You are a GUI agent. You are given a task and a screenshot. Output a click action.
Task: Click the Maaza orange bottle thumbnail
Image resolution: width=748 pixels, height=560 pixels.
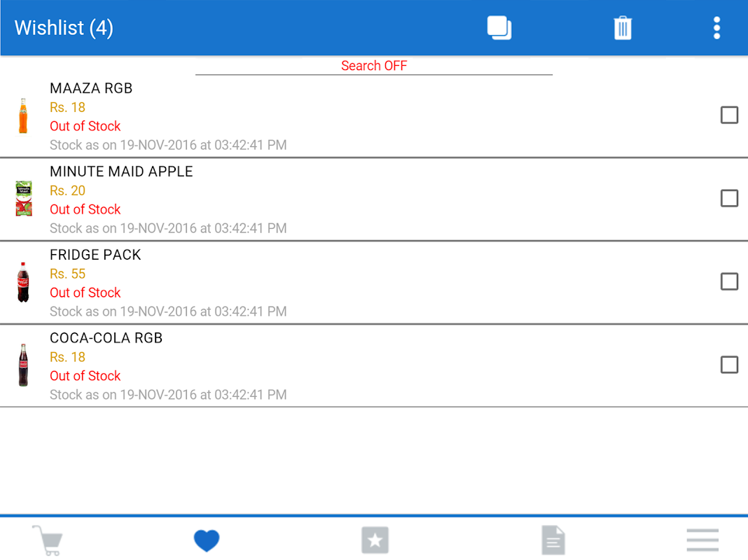point(23,115)
